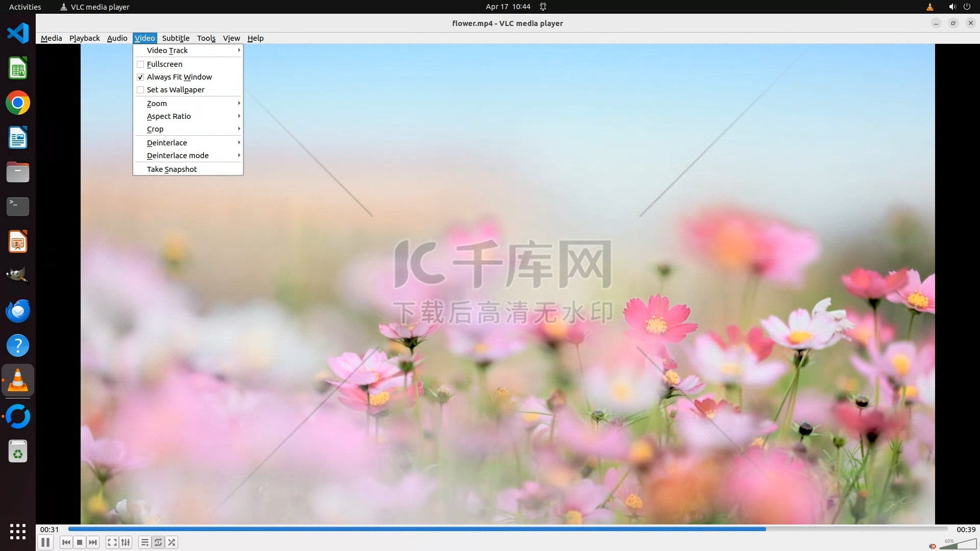Open extended settings equalizer icon

click(126, 542)
